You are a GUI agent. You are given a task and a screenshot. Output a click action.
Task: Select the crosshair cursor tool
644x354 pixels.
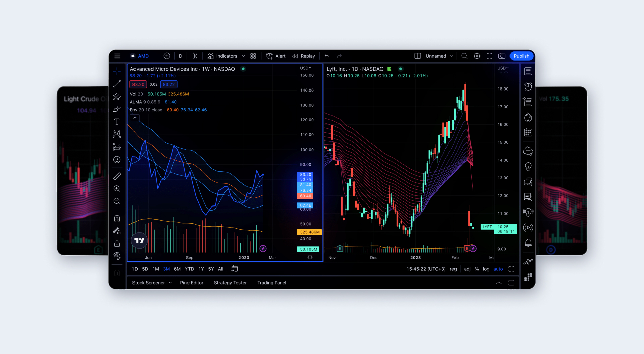117,71
